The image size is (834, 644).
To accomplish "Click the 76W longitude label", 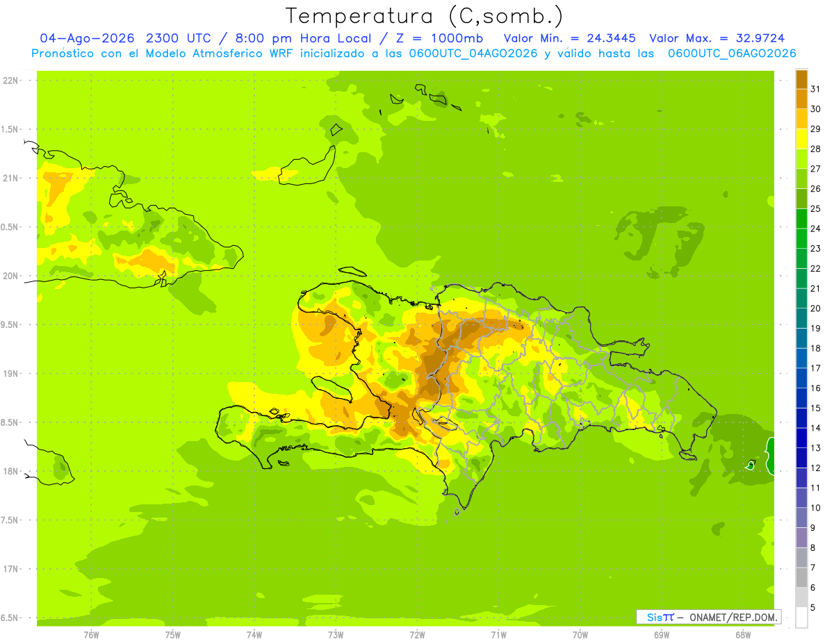I will click(92, 635).
